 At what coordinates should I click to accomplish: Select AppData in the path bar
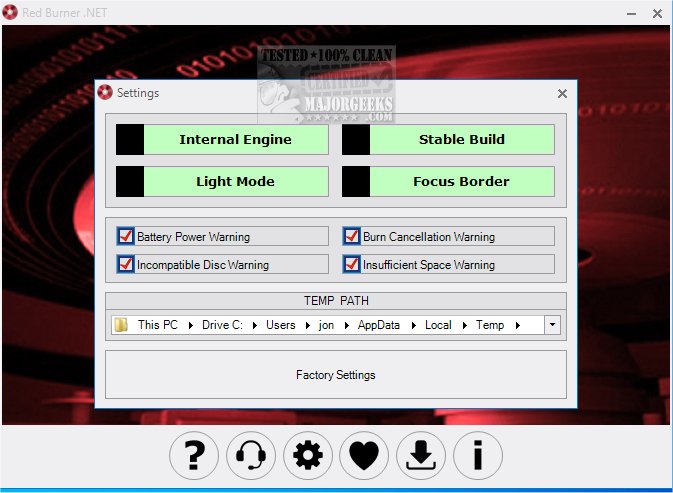[x=379, y=325]
